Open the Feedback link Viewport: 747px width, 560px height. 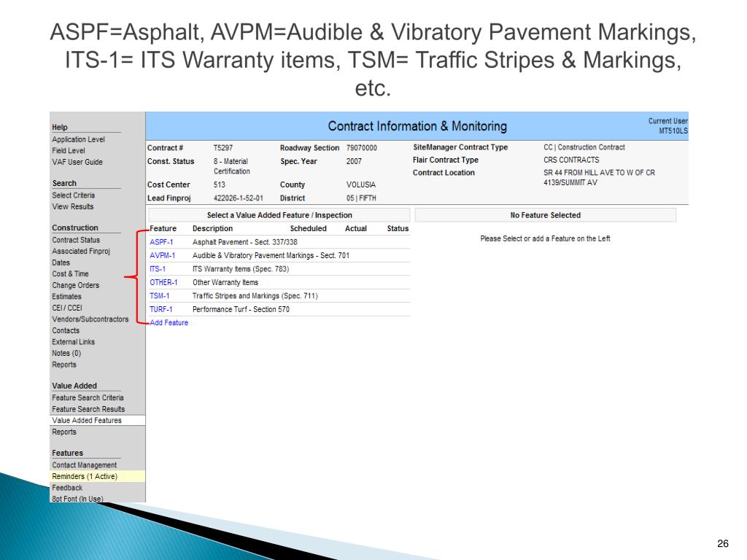pos(67,488)
